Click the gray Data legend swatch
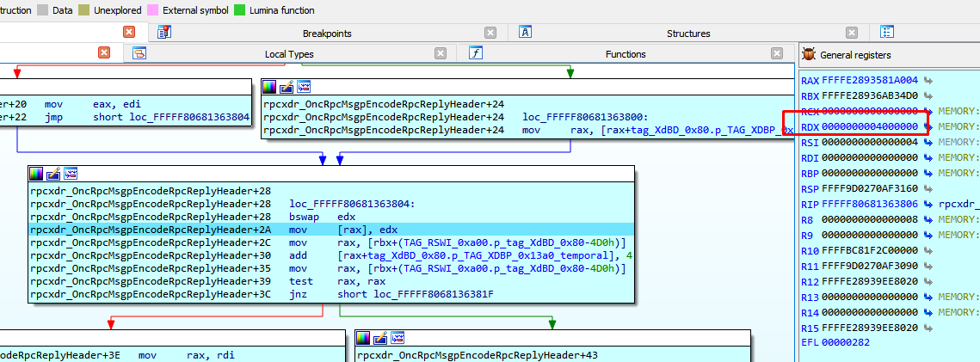The image size is (980, 362). tap(42, 10)
